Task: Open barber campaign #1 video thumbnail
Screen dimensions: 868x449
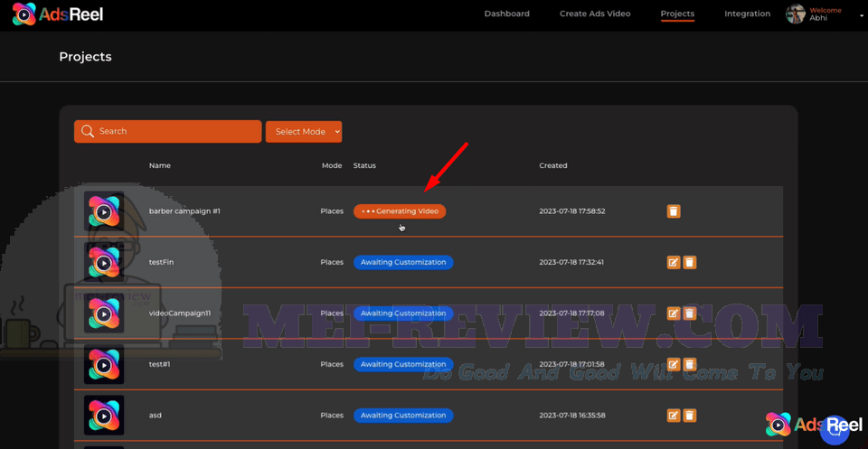Action: point(103,211)
